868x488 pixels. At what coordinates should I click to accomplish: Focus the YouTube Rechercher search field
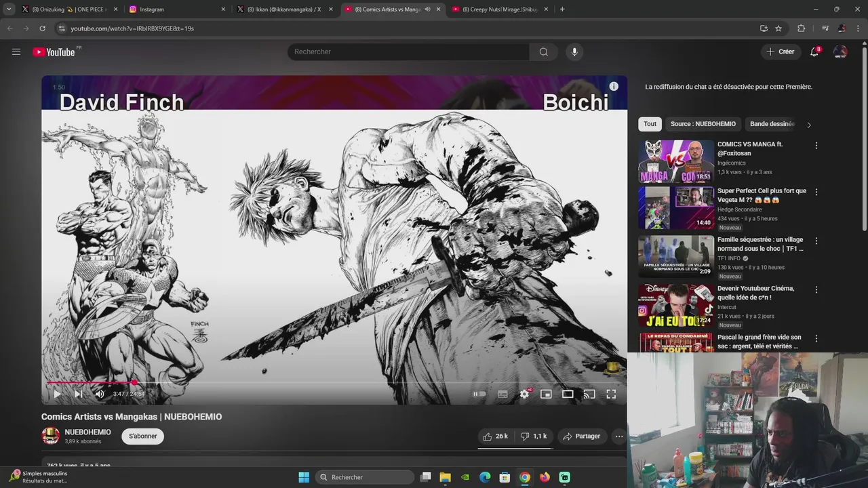pos(408,52)
